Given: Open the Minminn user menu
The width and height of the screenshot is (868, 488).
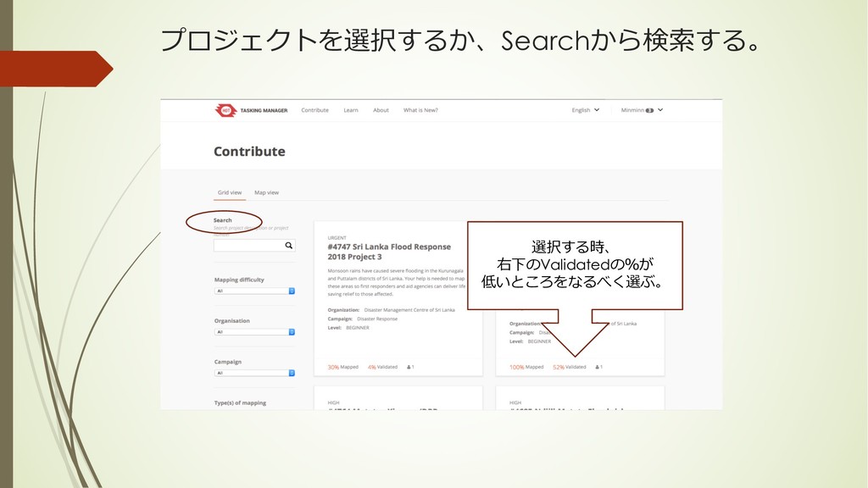Looking at the screenshot, I should pyautogui.click(x=642, y=110).
